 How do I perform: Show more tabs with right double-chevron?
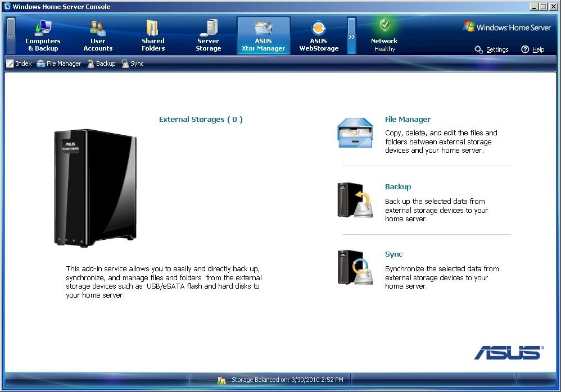pos(352,36)
